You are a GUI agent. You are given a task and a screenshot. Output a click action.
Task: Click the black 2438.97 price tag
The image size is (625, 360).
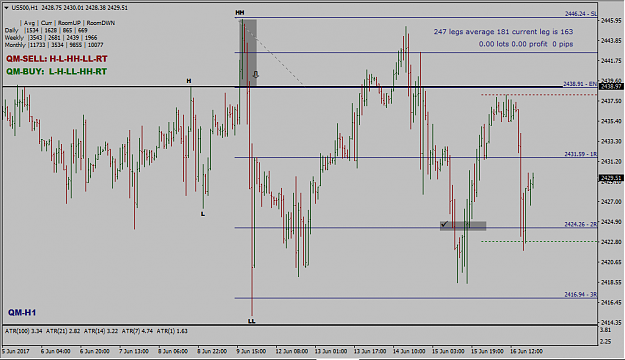pyautogui.click(x=611, y=87)
